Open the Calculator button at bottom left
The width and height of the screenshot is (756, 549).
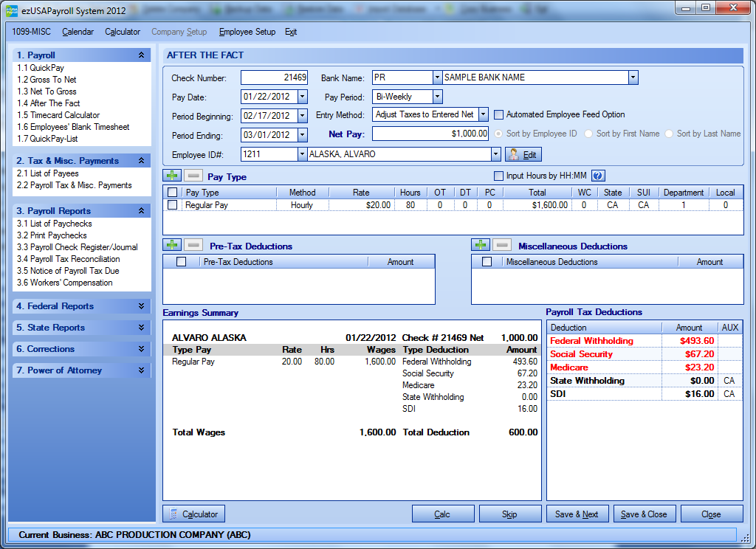(x=193, y=514)
